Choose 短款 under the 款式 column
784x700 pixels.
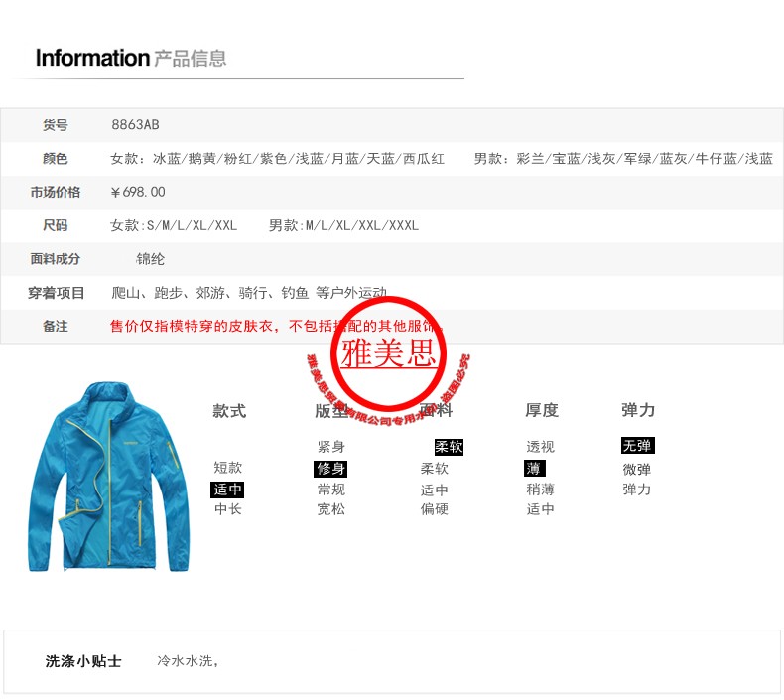pos(228,468)
